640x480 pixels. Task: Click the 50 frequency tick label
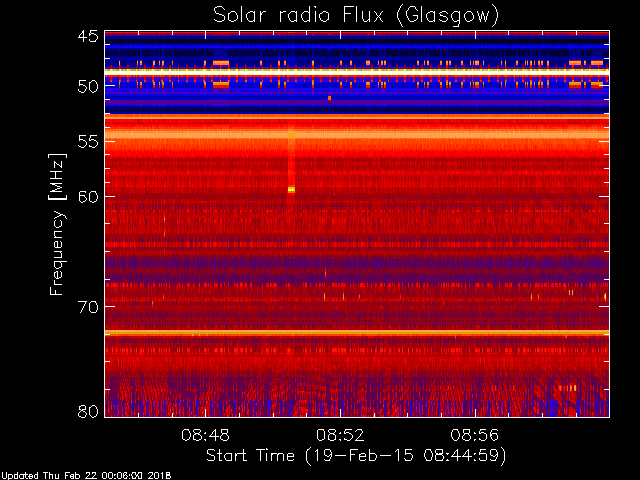[88, 87]
